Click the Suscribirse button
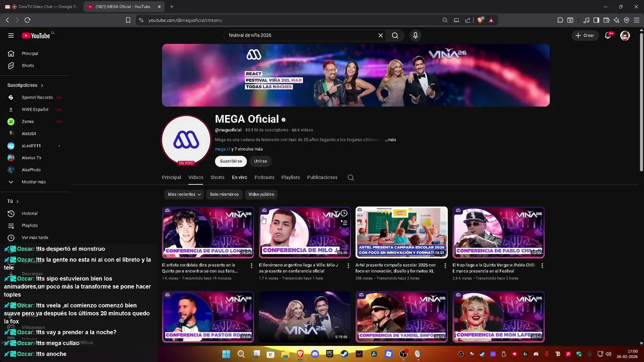The image size is (644, 362). (x=231, y=161)
